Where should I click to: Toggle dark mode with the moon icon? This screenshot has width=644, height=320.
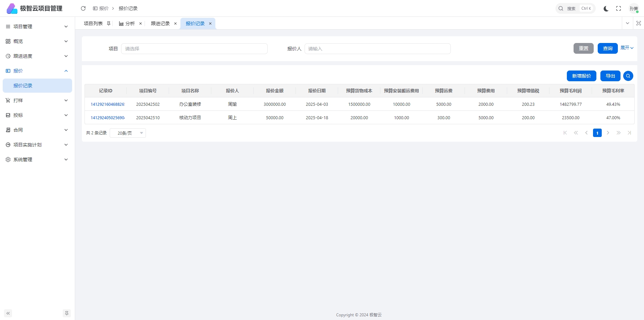(x=606, y=9)
